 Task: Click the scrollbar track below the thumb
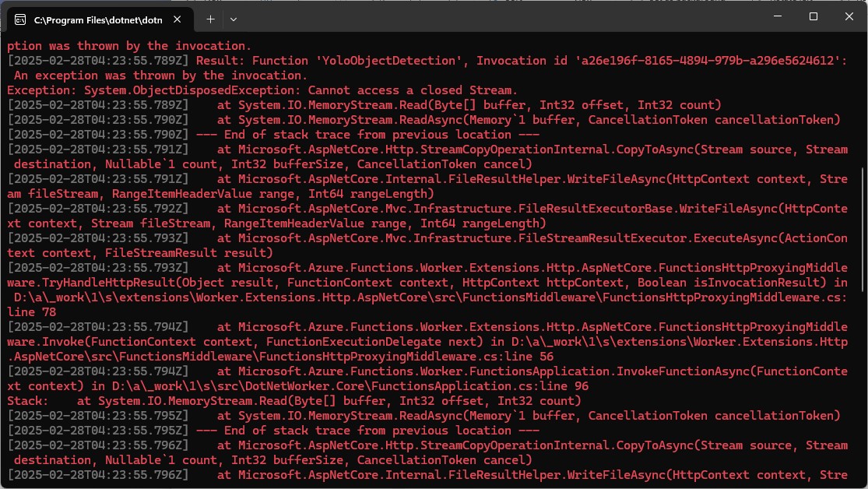863,389
